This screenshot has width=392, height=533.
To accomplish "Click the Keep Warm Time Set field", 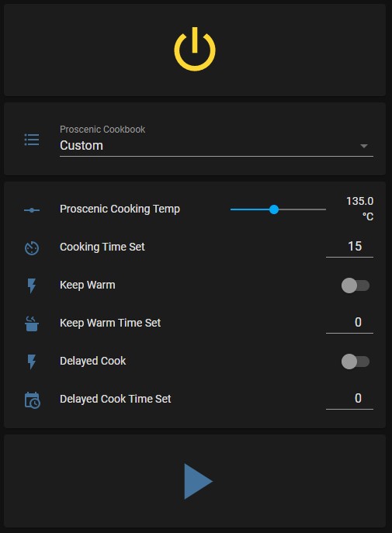I will click(x=349, y=322).
